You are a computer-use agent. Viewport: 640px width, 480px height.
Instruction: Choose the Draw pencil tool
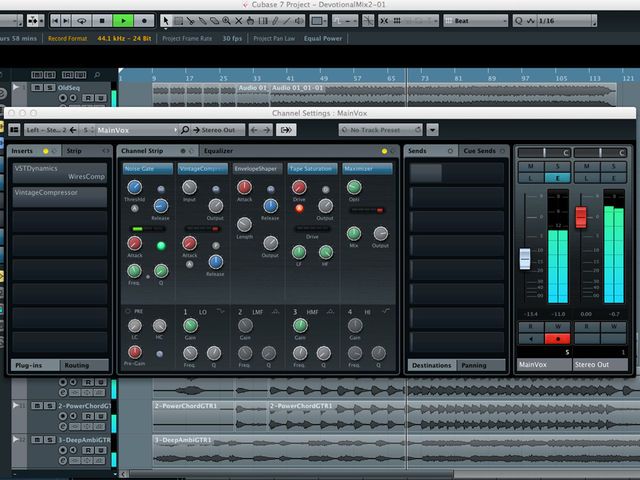pos(276,20)
